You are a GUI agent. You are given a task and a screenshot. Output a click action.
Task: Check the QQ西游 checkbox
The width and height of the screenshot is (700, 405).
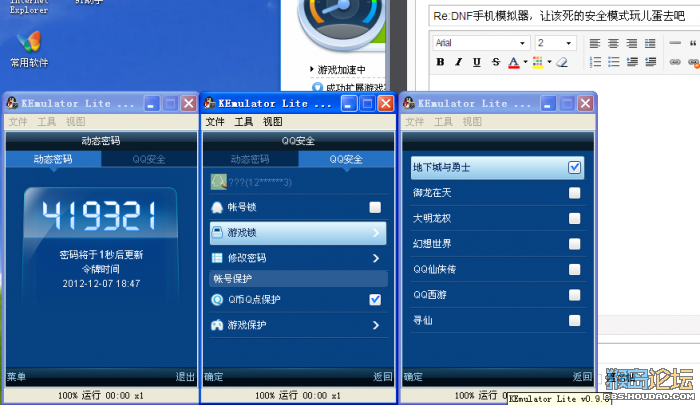tap(575, 295)
